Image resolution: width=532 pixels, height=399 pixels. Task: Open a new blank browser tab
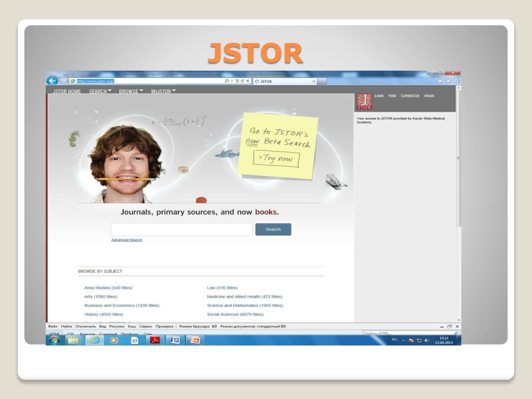[322, 82]
